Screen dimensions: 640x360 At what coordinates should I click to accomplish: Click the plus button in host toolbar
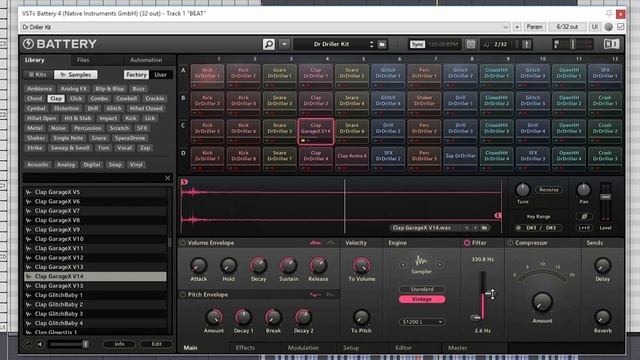click(x=517, y=27)
